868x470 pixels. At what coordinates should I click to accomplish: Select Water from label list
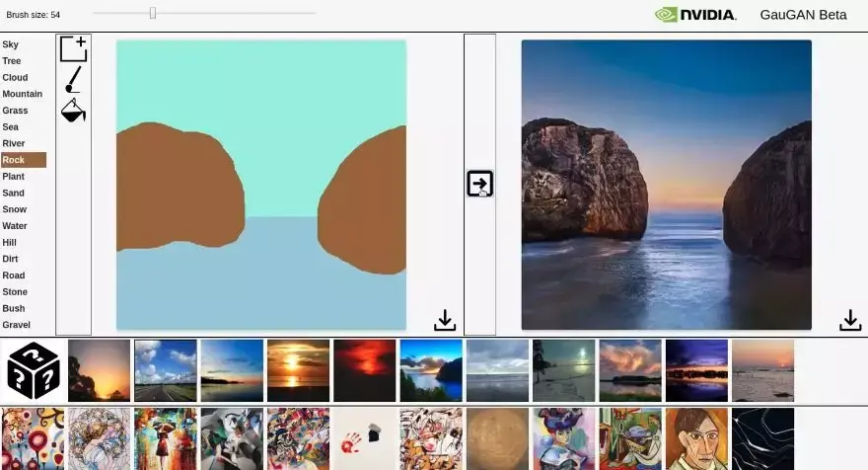pyautogui.click(x=15, y=225)
